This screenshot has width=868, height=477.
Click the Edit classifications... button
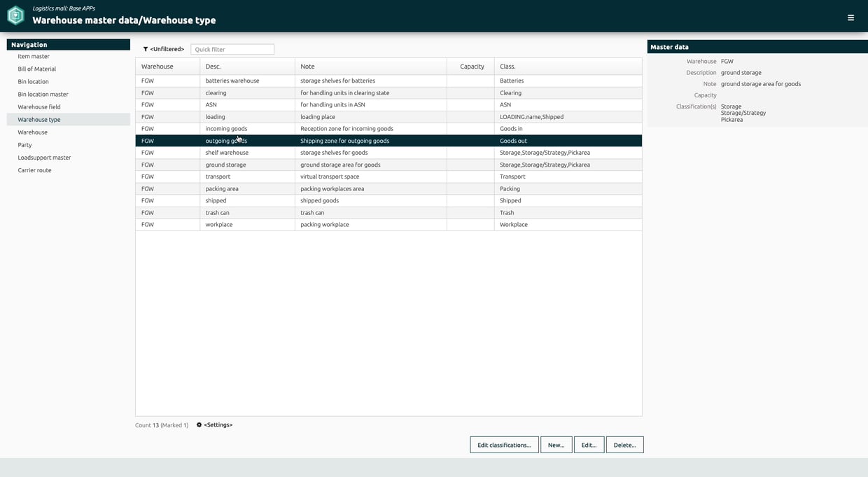(504, 445)
